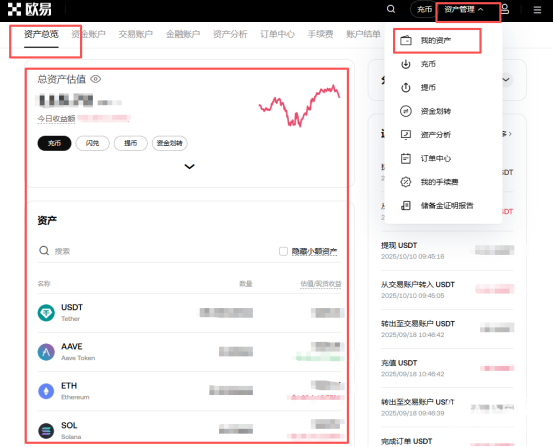
Task: Open 转出至交易账户 USDT record dated 09:48:39
Action: tap(447, 407)
